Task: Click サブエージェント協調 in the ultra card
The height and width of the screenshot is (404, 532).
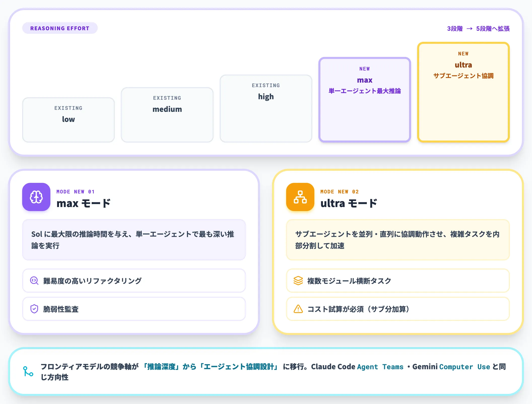Action: pyautogui.click(x=463, y=76)
